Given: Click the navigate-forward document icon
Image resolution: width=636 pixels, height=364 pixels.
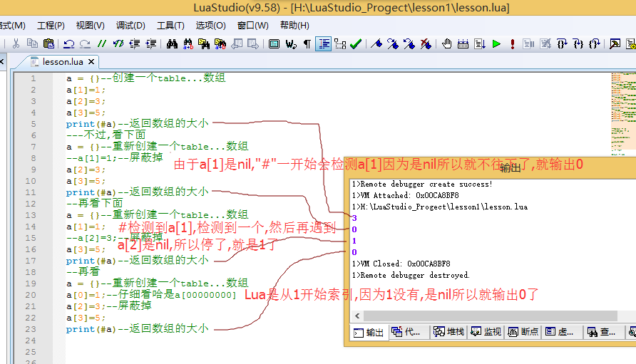Looking at the screenshot, I should [253, 43].
